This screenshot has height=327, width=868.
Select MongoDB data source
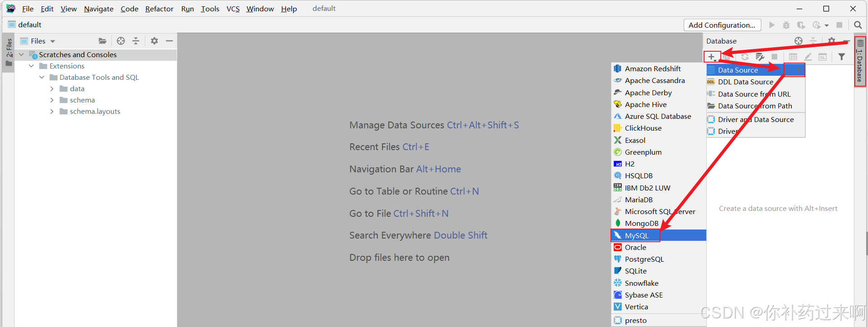point(659,223)
